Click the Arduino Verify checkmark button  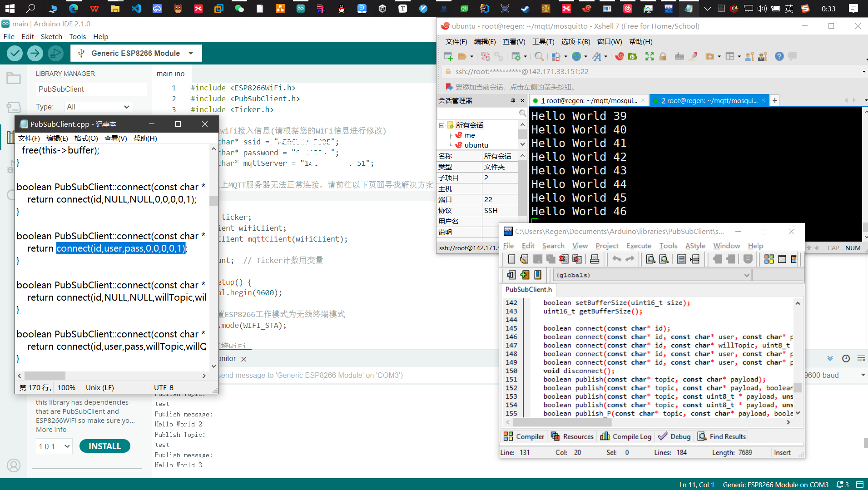point(15,54)
